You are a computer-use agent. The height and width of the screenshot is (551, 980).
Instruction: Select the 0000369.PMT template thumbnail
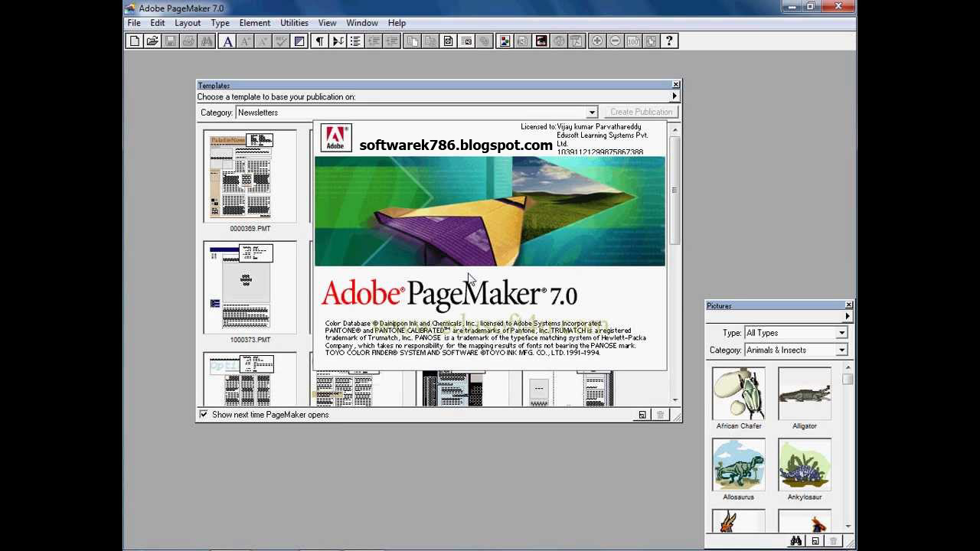tap(250, 177)
